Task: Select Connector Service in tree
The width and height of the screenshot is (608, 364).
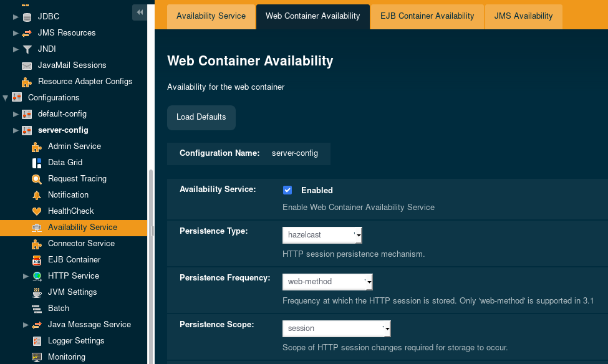Action: (x=82, y=244)
